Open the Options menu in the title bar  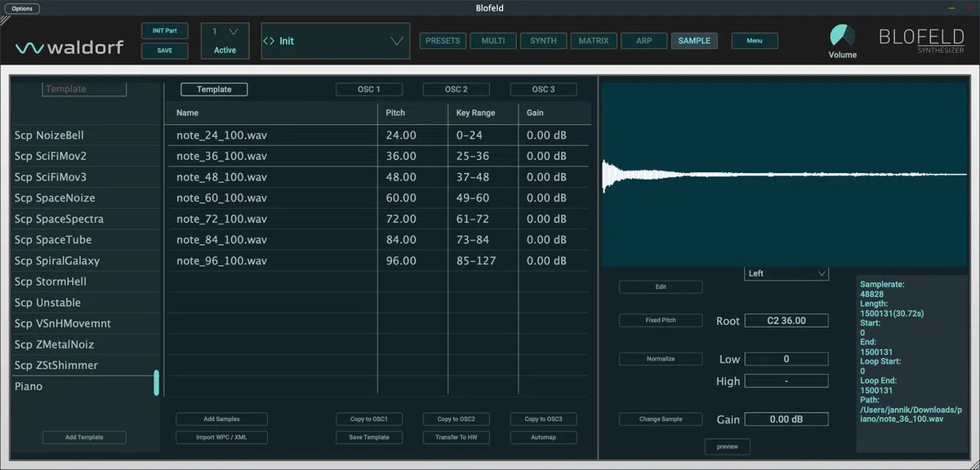pyautogui.click(x=22, y=8)
